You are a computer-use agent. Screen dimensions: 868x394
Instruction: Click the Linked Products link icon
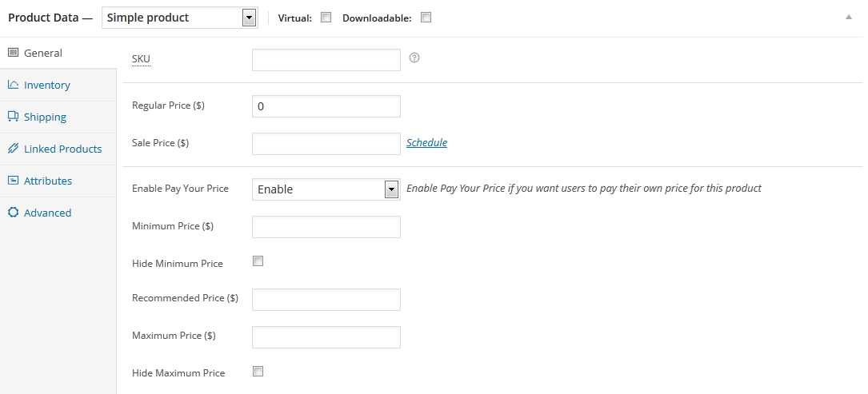[13, 149]
